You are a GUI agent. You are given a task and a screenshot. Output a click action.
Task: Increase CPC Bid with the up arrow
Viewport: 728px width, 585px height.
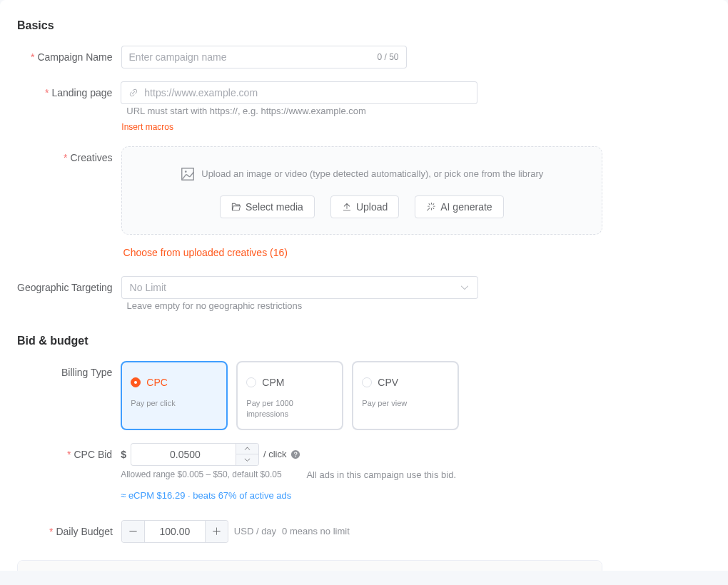coord(248,449)
